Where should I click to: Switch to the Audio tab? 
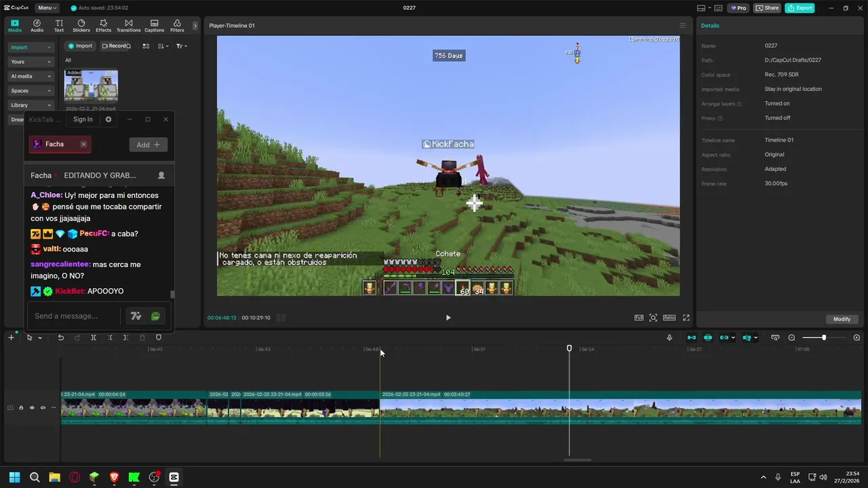37,26
